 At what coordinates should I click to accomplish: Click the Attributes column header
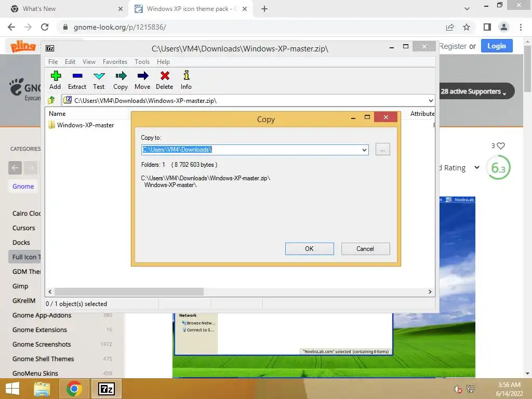coord(422,114)
